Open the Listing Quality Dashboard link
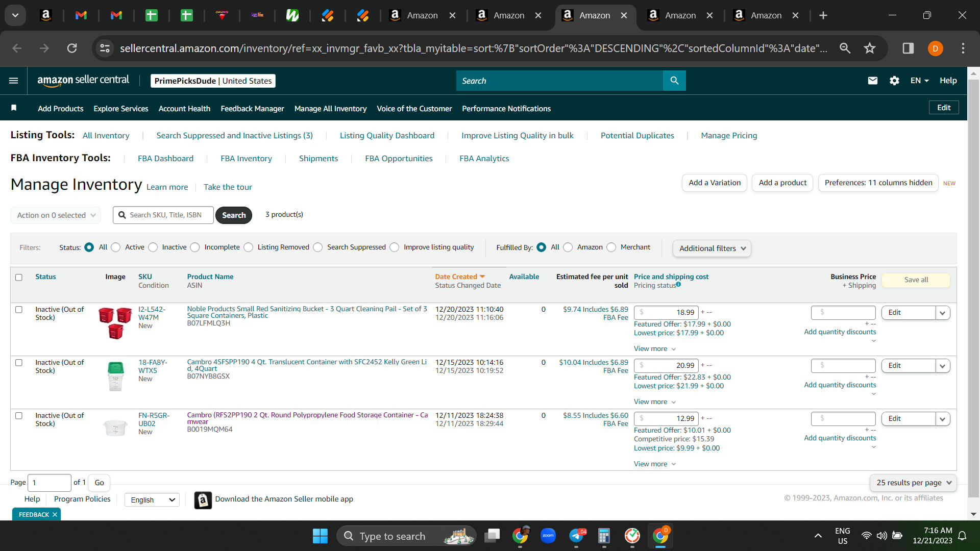The width and height of the screenshot is (980, 551). 387,136
